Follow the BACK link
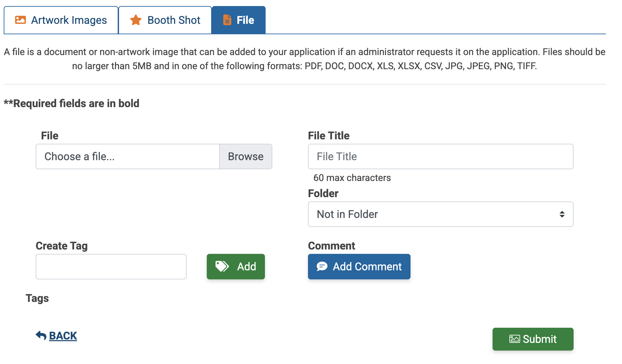622x364 pixels. click(63, 336)
